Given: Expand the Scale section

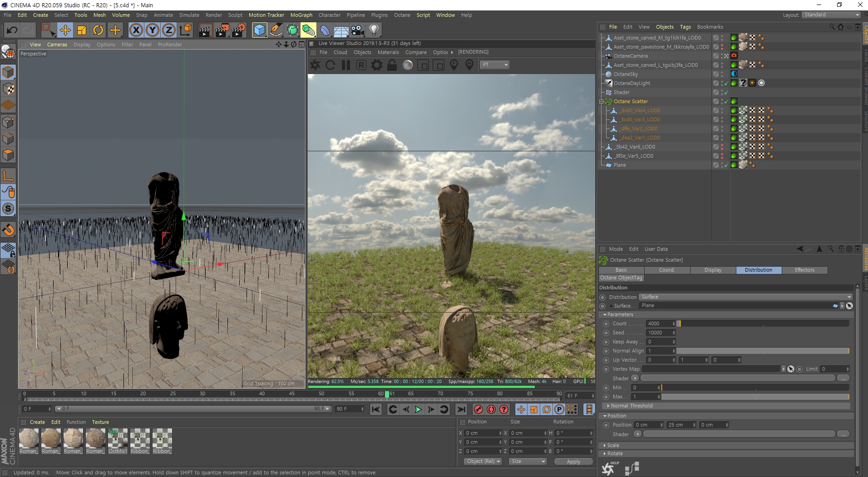Looking at the screenshot, I should click(x=605, y=445).
